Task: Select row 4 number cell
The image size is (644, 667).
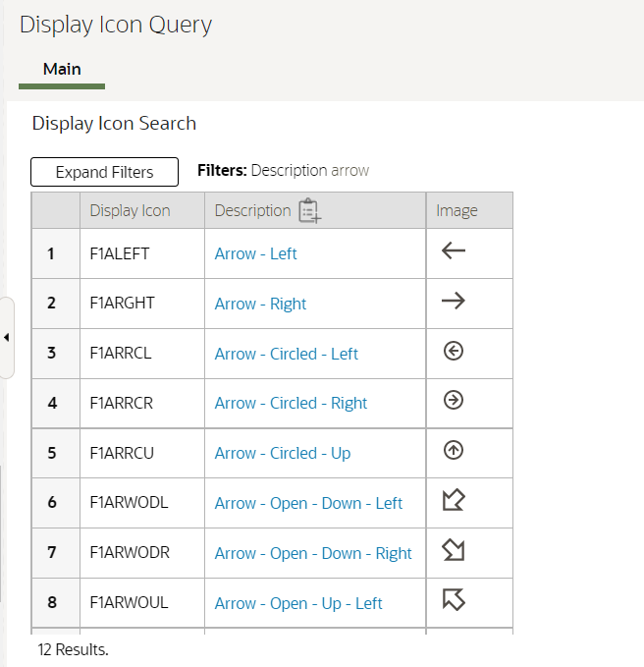Action: pyautogui.click(x=52, y=403)
